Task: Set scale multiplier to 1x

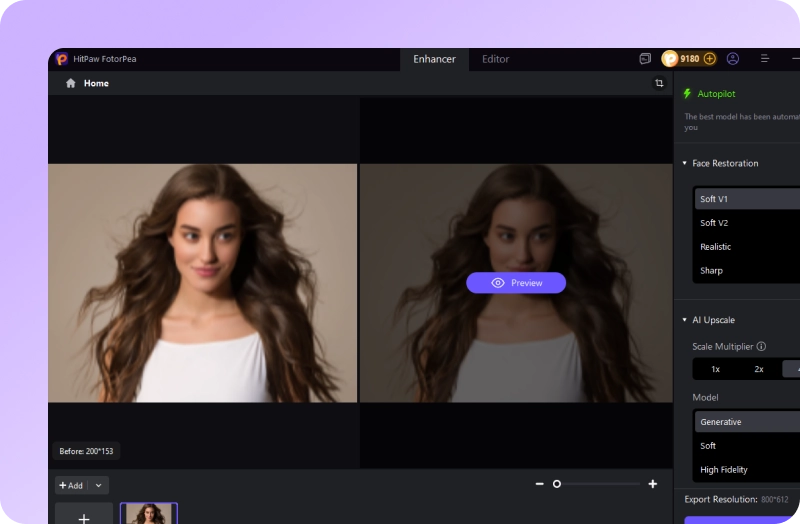Action: coord(715,369)
